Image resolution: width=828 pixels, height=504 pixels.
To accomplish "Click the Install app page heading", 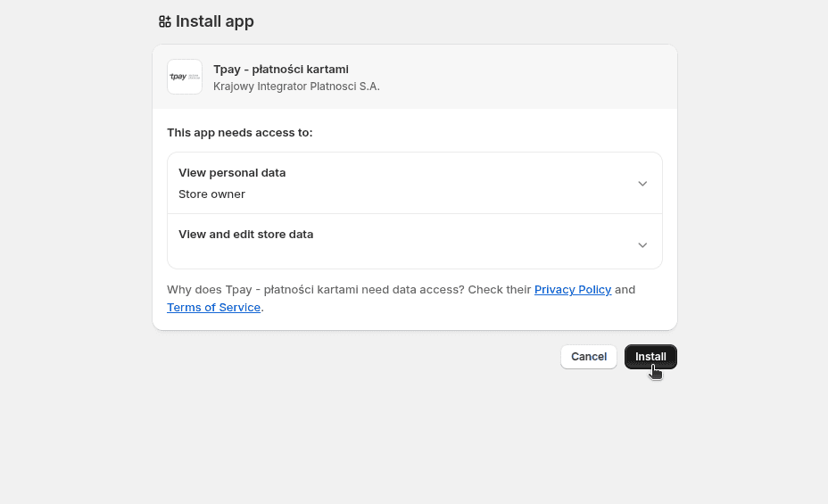I will click(x=214, y=21).
